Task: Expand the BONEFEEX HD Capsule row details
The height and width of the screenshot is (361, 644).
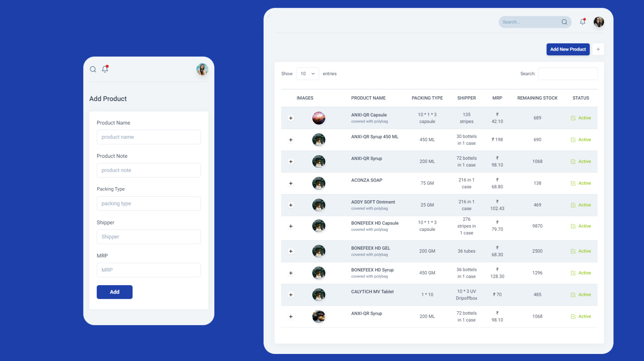Action: tap(291, 226)
